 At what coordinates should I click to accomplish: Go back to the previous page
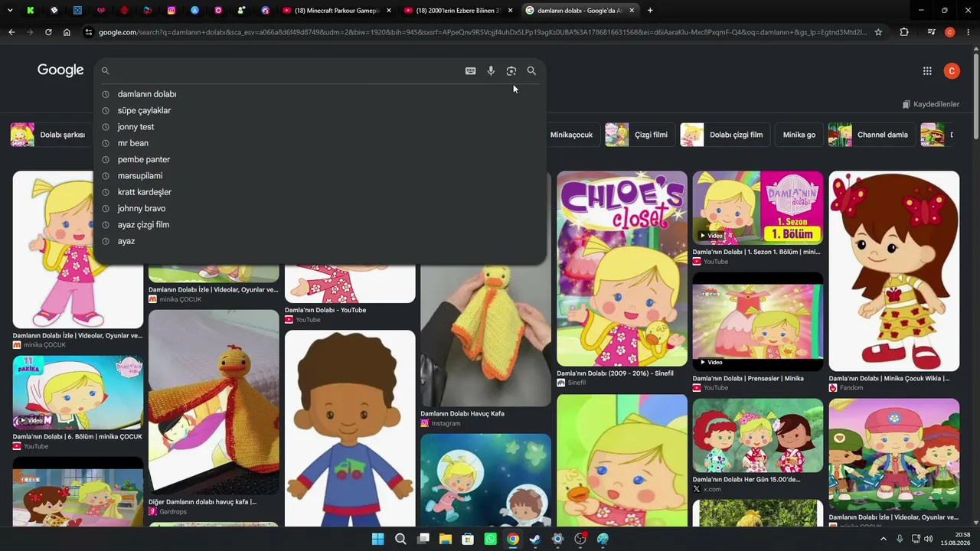[11, 32]
